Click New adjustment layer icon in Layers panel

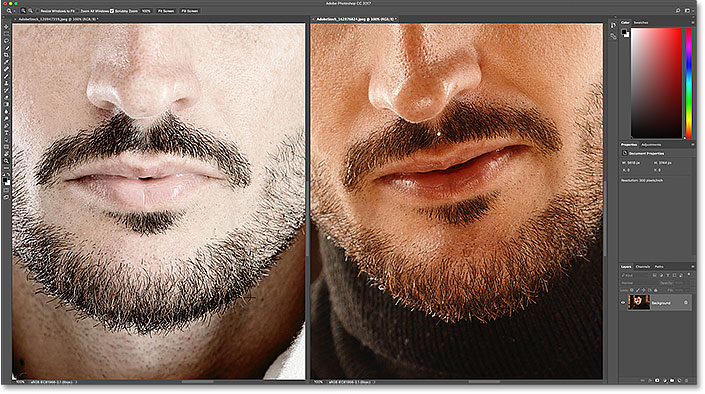pyautogui.click(x=665, y=381)
